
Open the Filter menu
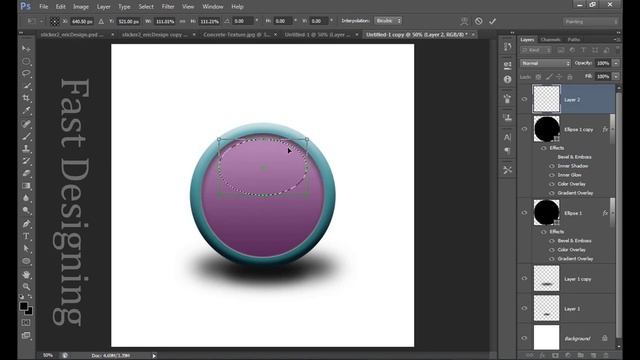[168, 7]
